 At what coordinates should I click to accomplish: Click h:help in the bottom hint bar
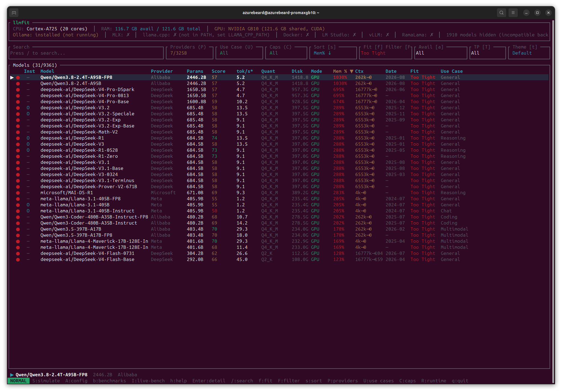(x=179, y=381)
